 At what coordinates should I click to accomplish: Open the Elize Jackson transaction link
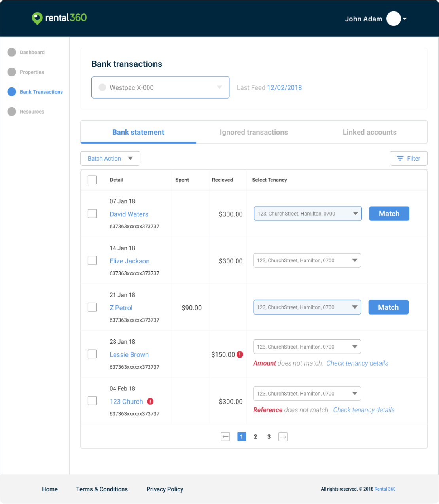click(129, 261)
